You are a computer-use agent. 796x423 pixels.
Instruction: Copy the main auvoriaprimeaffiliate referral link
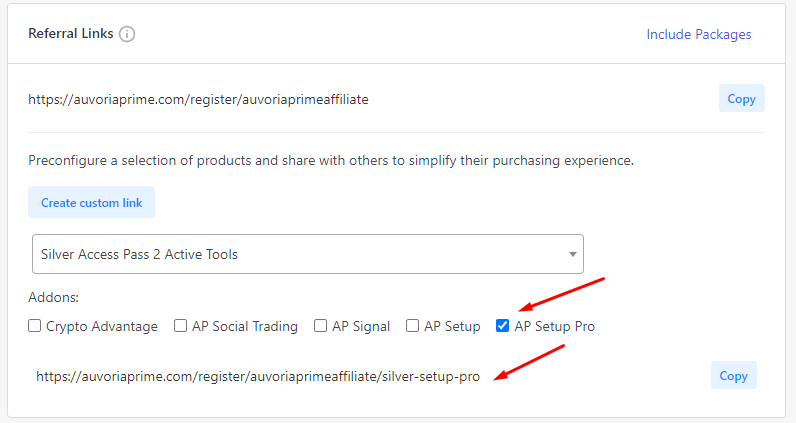coord(741,99)
